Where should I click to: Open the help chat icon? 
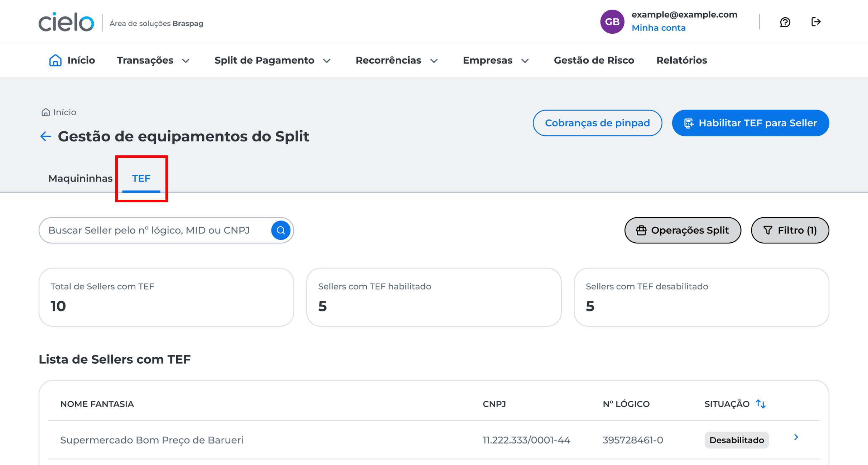(785, 22)
